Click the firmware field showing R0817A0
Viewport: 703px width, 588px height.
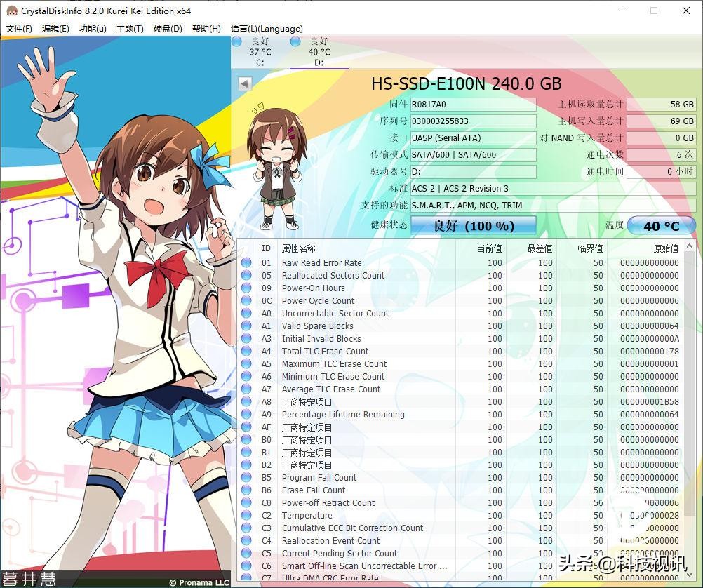(473, 105)
